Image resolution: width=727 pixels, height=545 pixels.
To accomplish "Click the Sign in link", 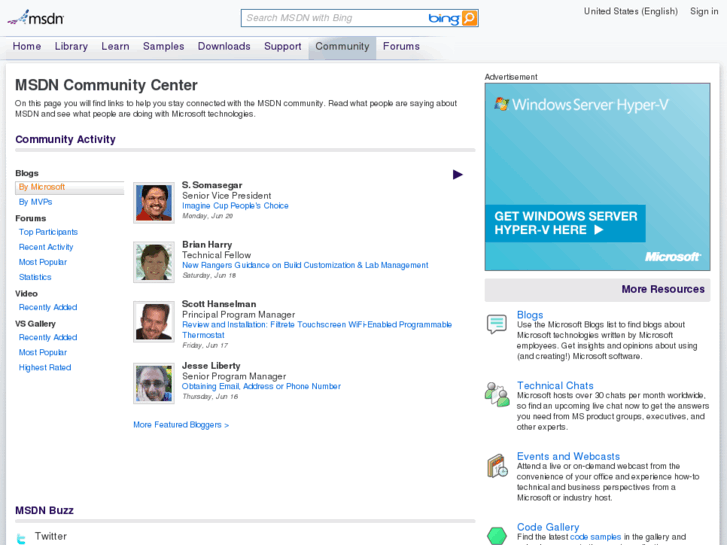I will coord(704,11).
